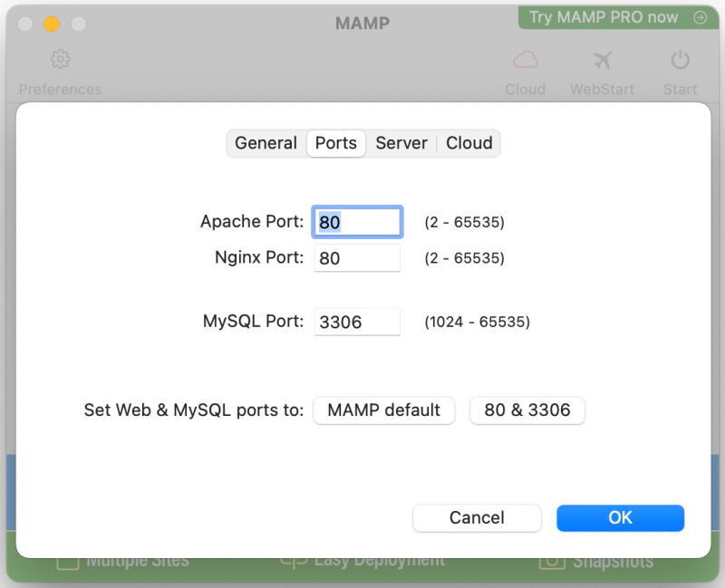Click Set Web & MySQL ports to label
This screenshot has width=725, height=588.
[x=194, y=410]
